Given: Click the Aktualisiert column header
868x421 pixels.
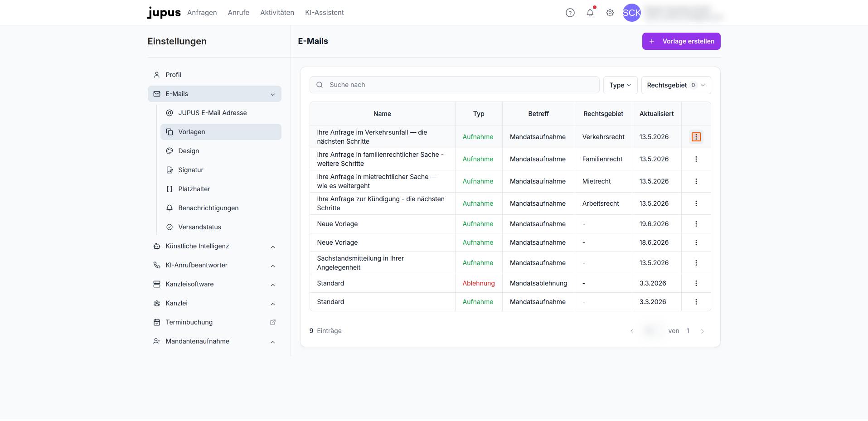Looking at the screenshot, I should tap(656, 114).
